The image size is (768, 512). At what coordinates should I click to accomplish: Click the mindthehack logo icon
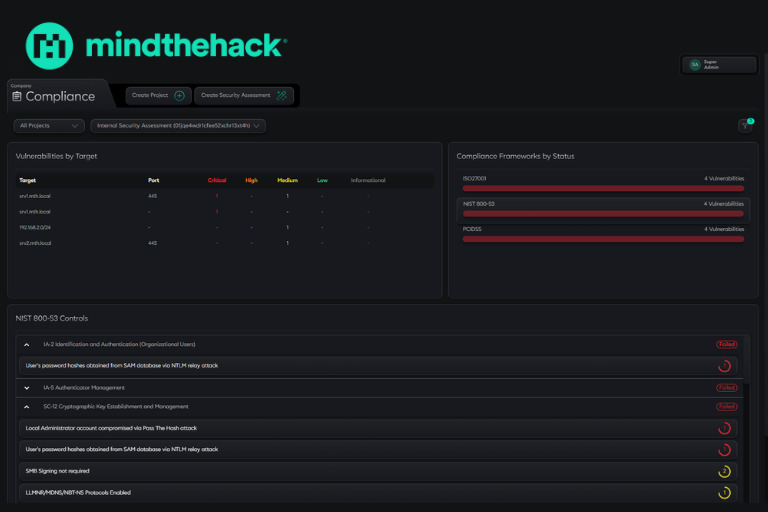(50, 47)
